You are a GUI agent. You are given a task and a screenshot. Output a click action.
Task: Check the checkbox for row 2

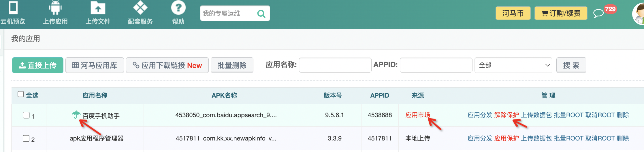[x=26, y=138]
